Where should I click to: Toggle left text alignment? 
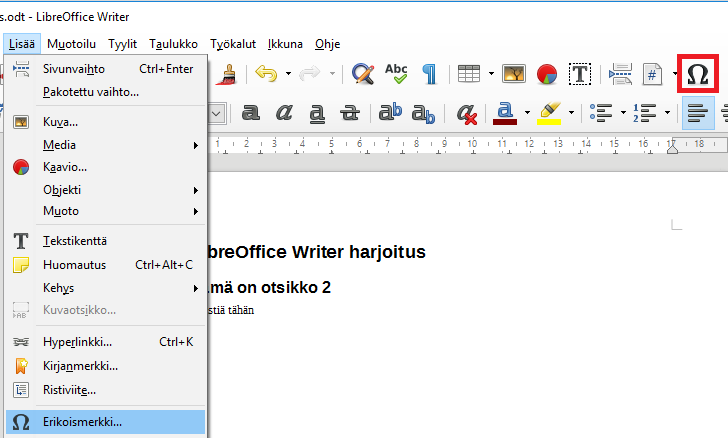click(x=698, y=113)
